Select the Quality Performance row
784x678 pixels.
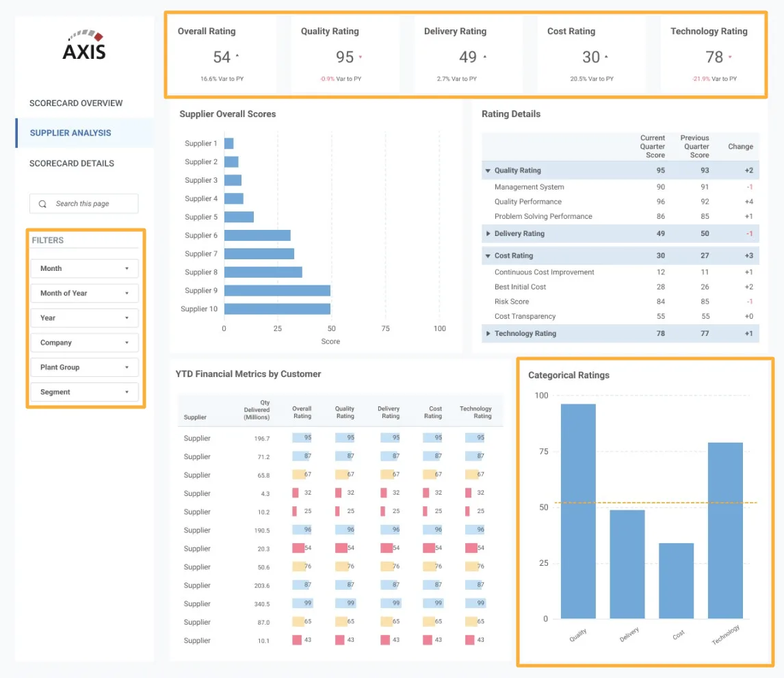[620, 202]
